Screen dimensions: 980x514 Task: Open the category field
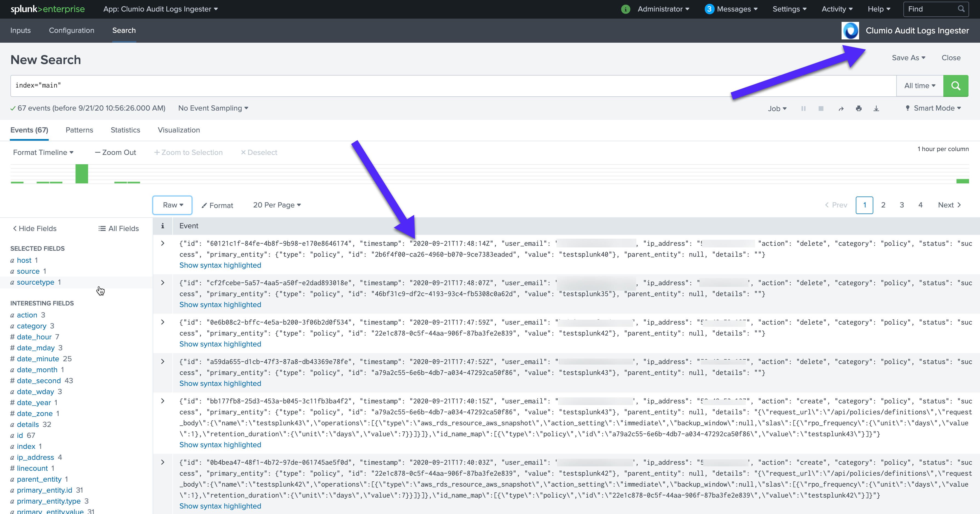tap(32, 326)
